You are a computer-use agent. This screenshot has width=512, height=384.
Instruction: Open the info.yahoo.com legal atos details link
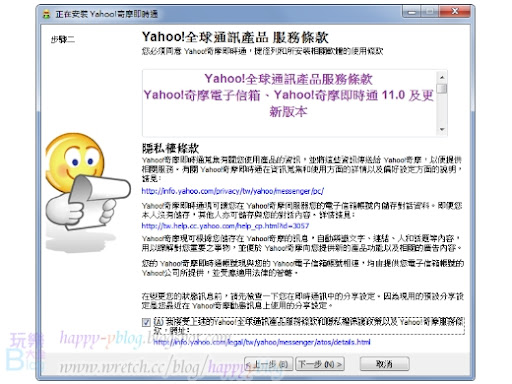262,342
